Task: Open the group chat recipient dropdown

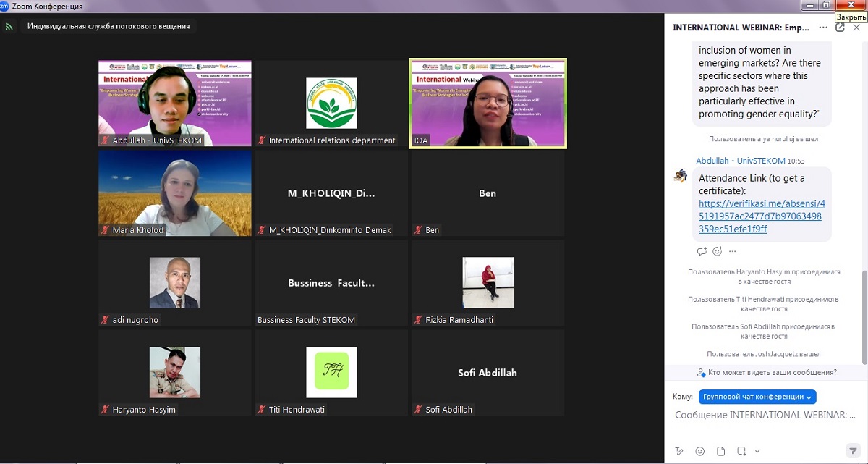Action: pyautogui.click(x=757, y=397)
